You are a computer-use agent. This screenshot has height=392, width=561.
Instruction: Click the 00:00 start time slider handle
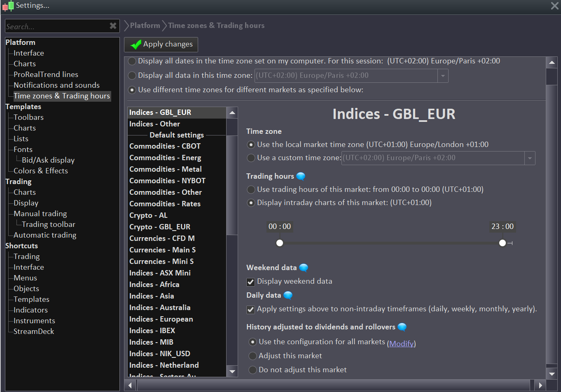click(x=280, y=243)
